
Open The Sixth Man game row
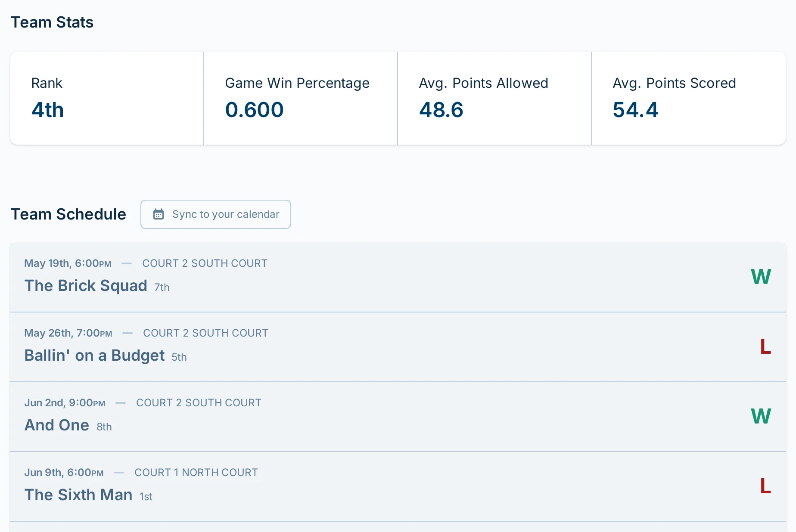click(x=398, y=486)
